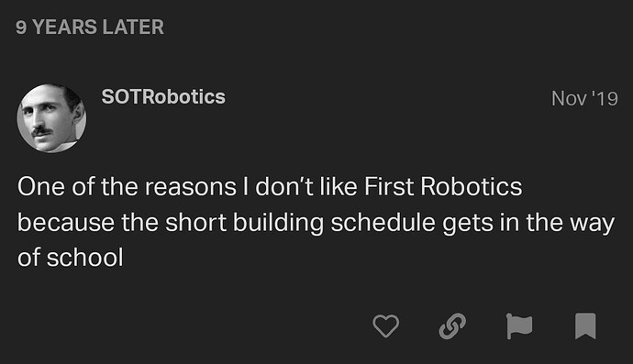The width and height of the screenshot is (633, 364).
Task: Bookmark the SOTRobotics post
Action: 585,325
